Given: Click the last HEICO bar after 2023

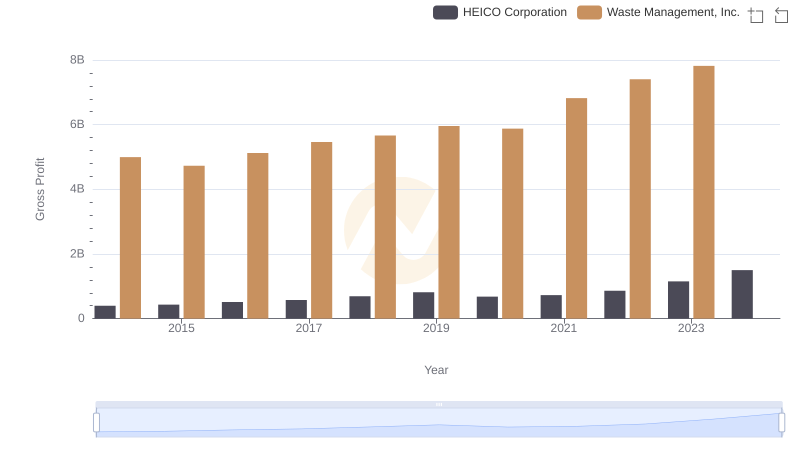Looking at the screenshot, I should [x=742, y=294].
